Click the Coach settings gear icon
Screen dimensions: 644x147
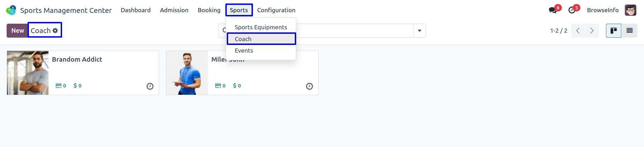click(55, 31)
